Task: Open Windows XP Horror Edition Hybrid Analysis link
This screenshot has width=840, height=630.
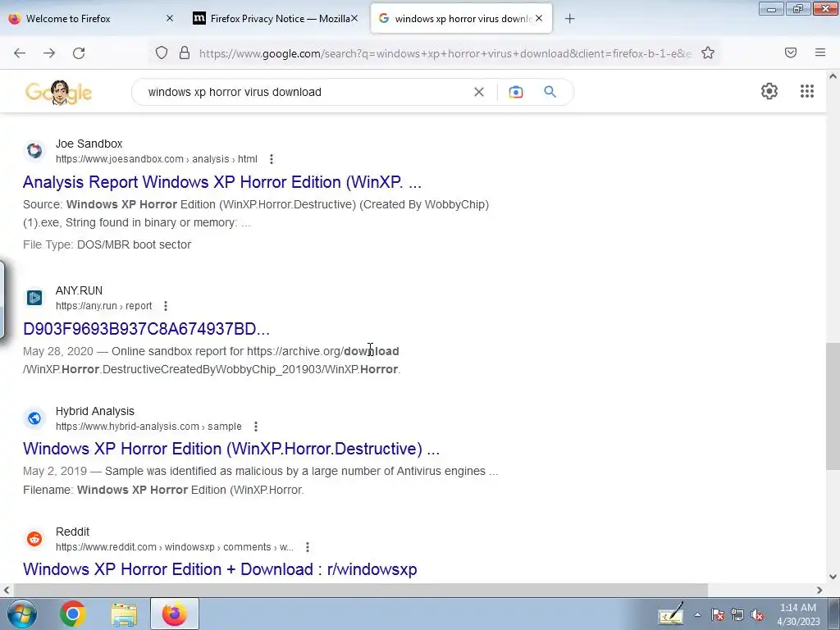Action: click(x=231, y=449)
